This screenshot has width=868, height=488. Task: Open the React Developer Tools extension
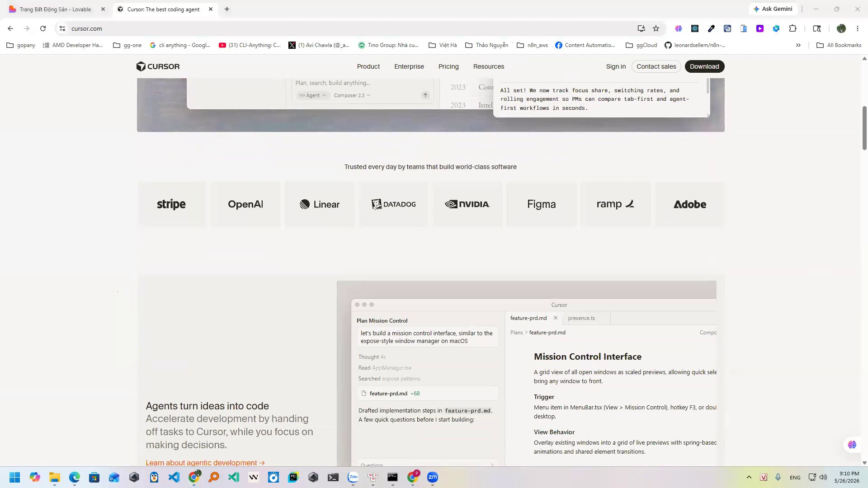pyautogui.click(x=695, y=28)
